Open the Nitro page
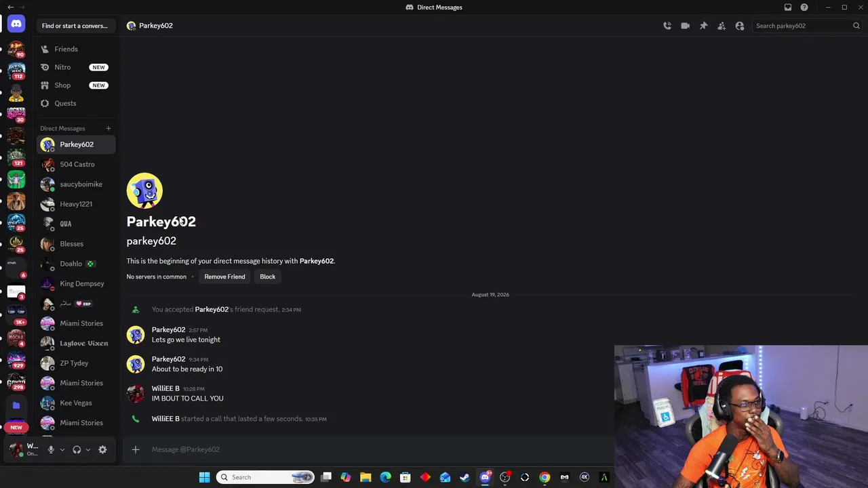This screenshot has width=868, height=488. [76, 67]
